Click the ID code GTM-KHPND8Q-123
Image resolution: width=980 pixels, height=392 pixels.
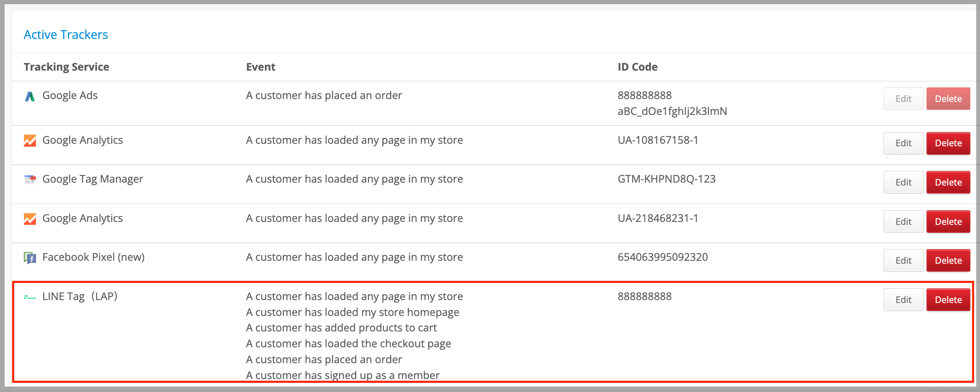pyautogui.click(x=667, y=179)
